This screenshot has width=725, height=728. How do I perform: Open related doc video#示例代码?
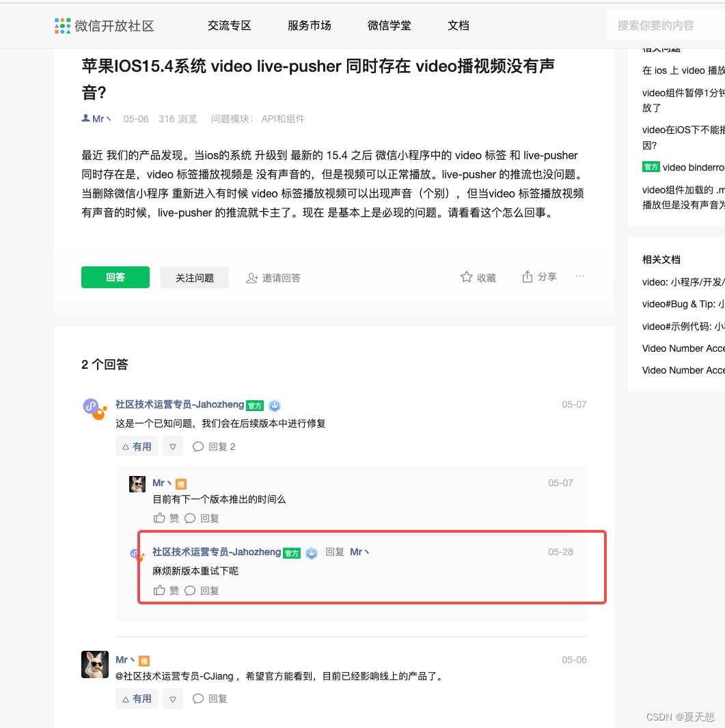click(683, 326)
